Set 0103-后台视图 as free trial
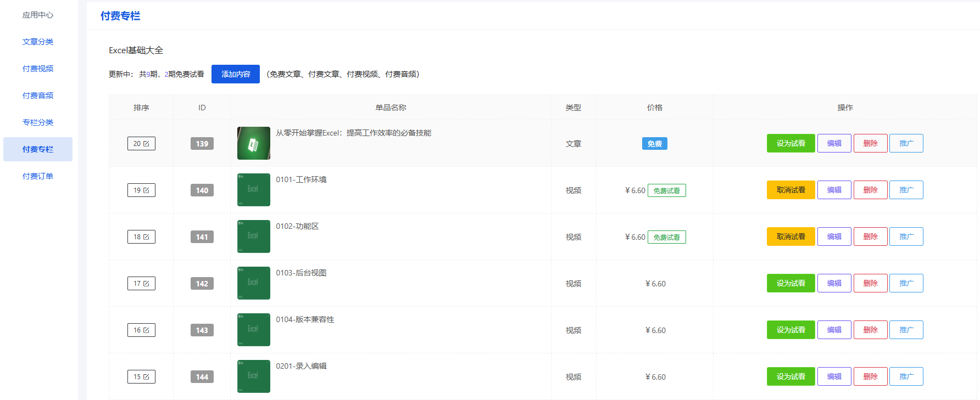 790,283
